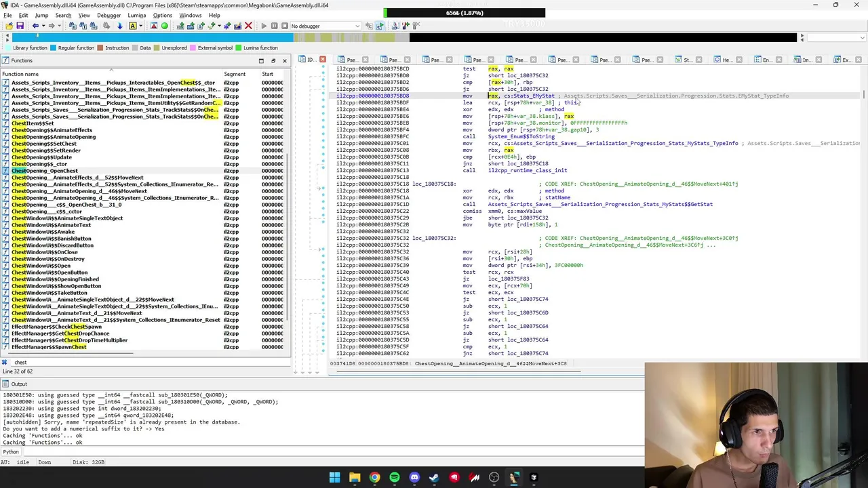Select function ChestWindowUi$$Awake
Image resolution: width=868 pixels, height=488 pixels.
(x=43, y=232)
